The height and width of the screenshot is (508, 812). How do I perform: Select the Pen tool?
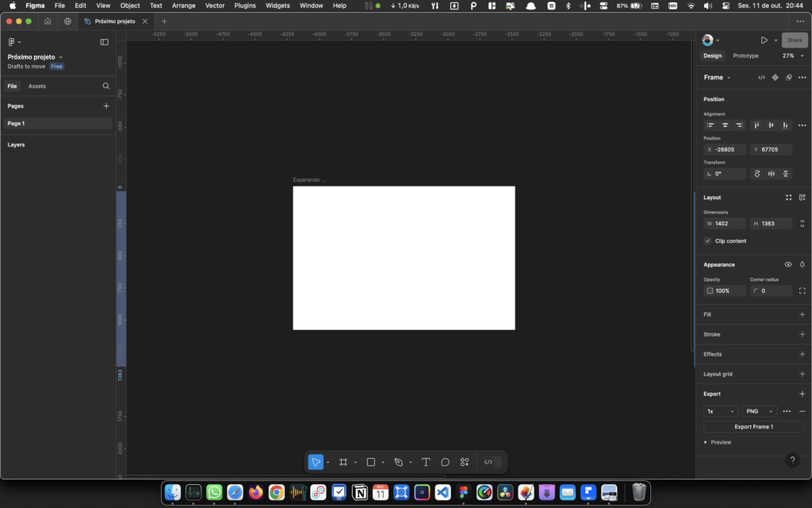coord(399,462)
